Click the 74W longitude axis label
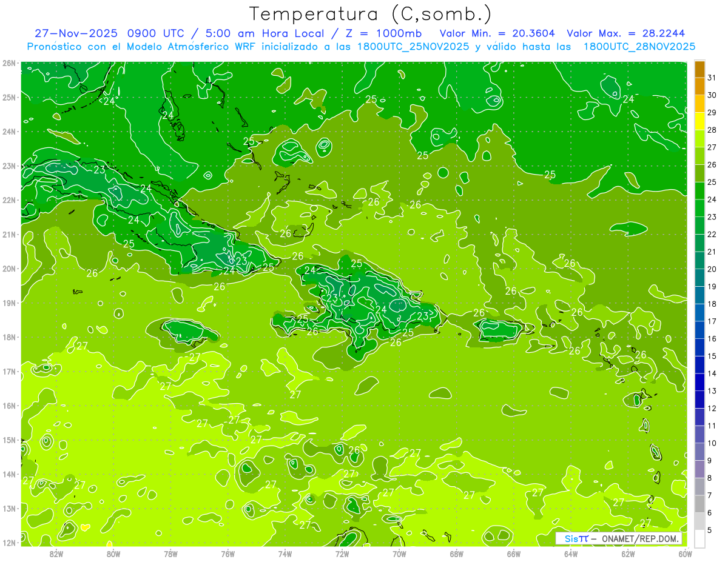Viewport: 728px width, 562px height. tap(285, 554)
